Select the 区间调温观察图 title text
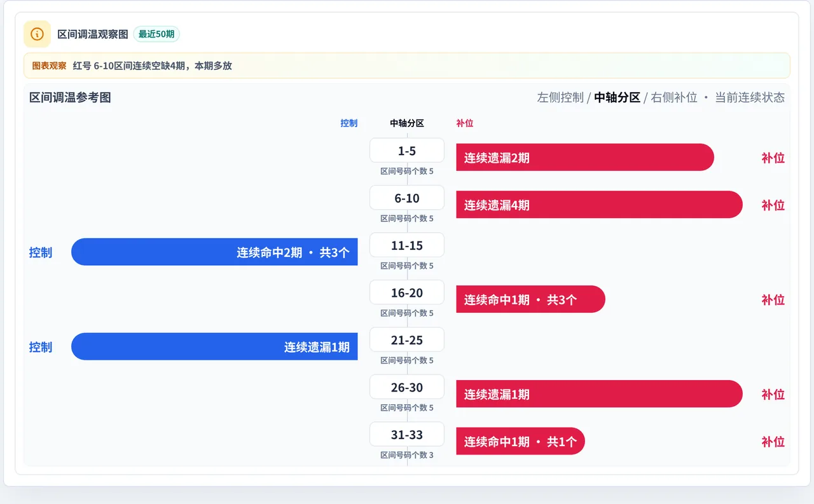 pos(93,34)
